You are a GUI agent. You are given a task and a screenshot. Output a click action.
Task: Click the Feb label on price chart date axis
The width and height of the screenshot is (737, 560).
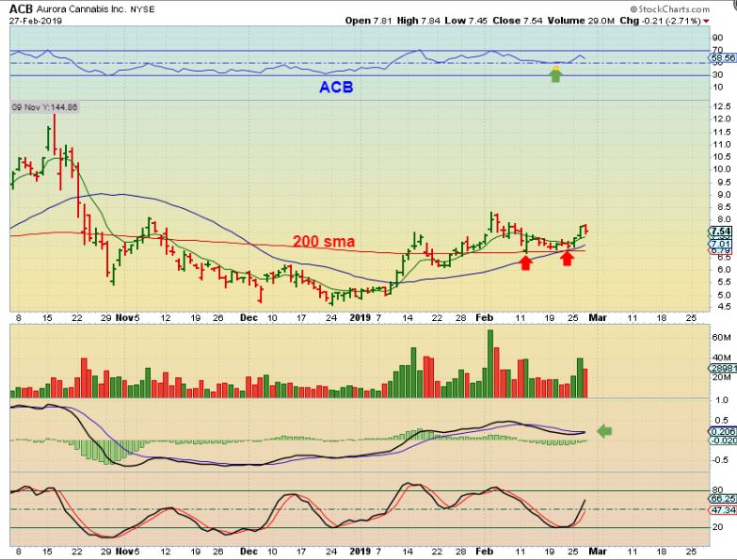point(485,318)
